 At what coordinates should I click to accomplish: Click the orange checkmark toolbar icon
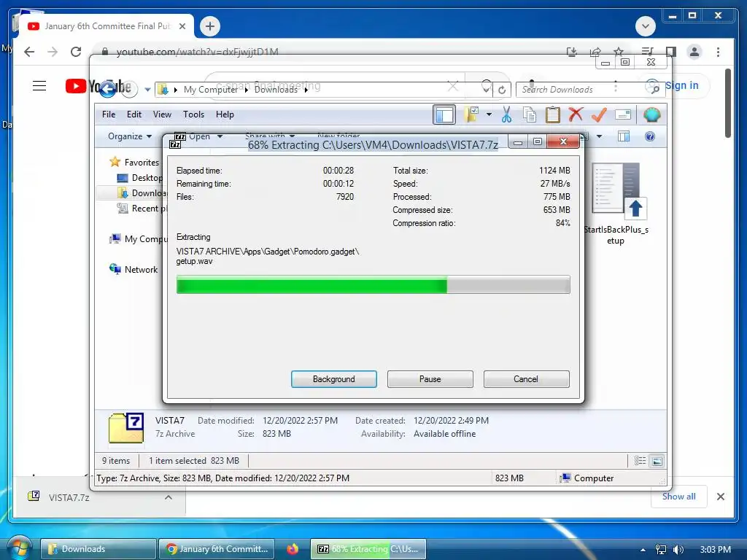point(599,114)
